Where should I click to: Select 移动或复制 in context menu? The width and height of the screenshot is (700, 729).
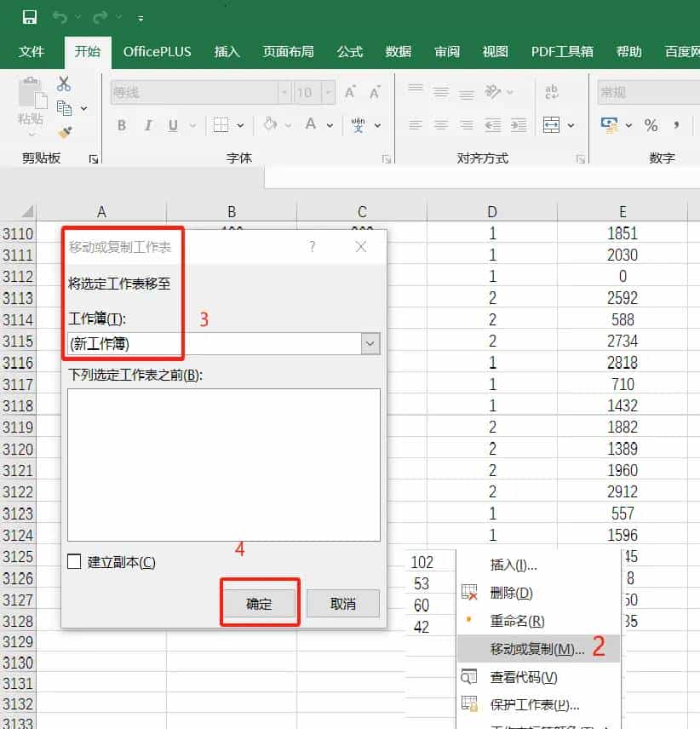pos(536,649)
